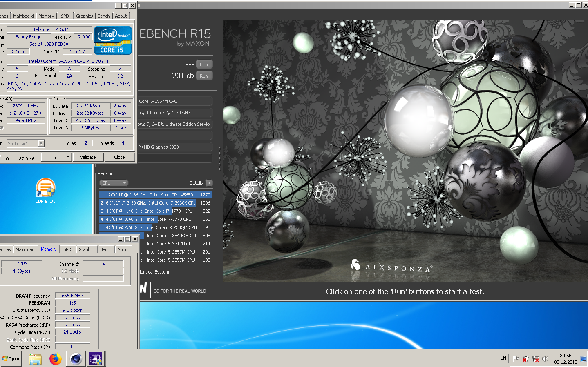Select ranking row Core i7-3770 662
Image resolution: width=588 pixels, height=367 pixels.
tap(156, 219)
